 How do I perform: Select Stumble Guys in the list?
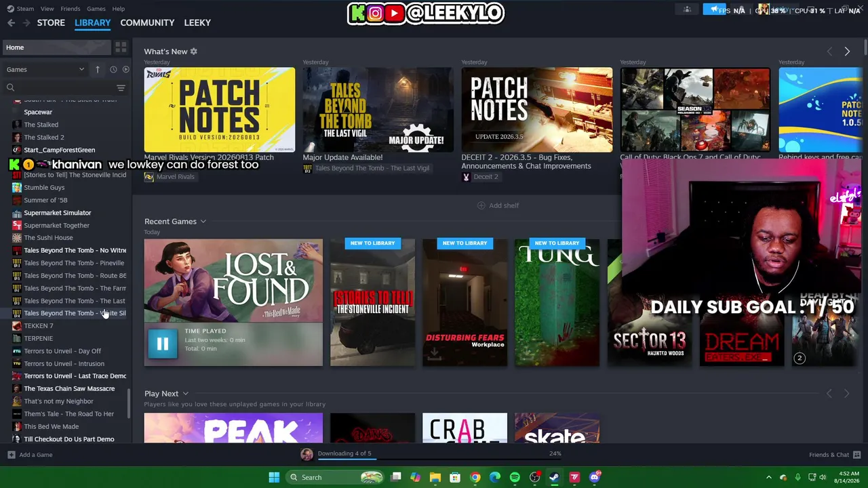point(44,188)
